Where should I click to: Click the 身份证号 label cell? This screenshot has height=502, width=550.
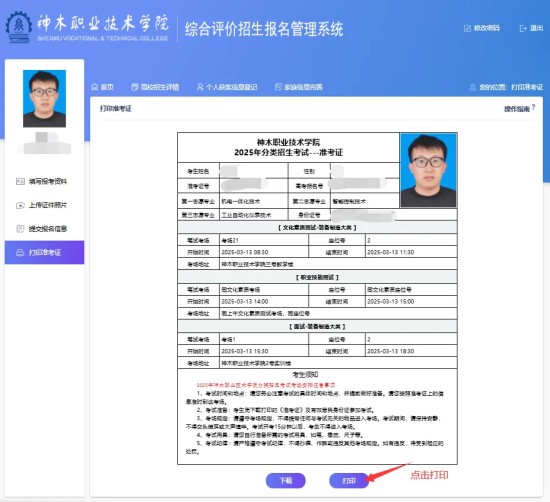click(309, 215)
